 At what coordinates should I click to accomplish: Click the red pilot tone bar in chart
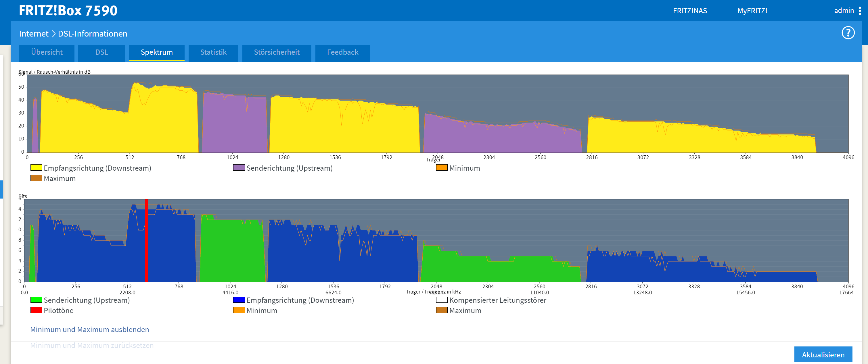[x=147, y=240]
